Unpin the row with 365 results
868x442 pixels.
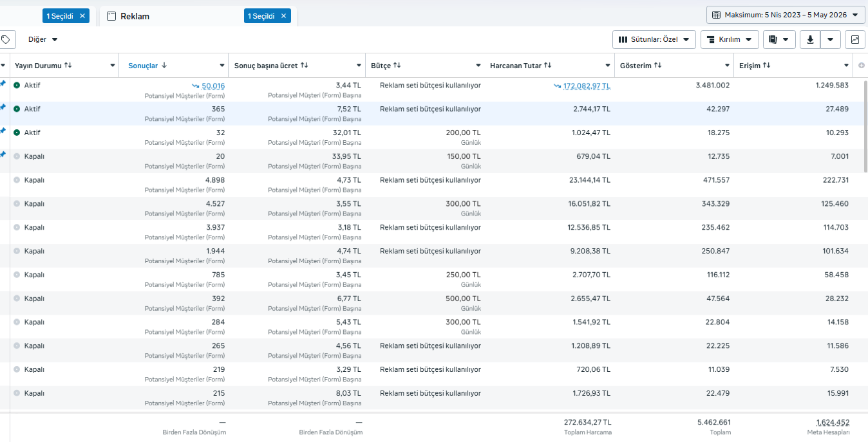click(x=3, y=107)
